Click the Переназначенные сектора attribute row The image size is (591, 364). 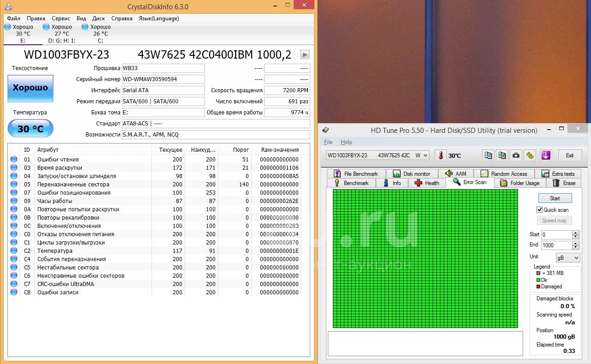(x=155, y=184)
